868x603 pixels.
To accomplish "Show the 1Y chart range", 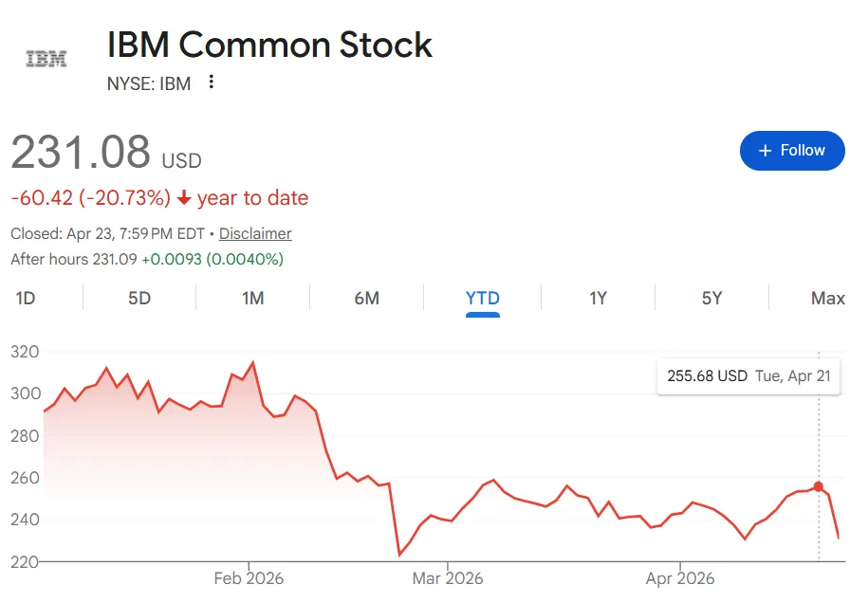I will click(x=598, y=299).
